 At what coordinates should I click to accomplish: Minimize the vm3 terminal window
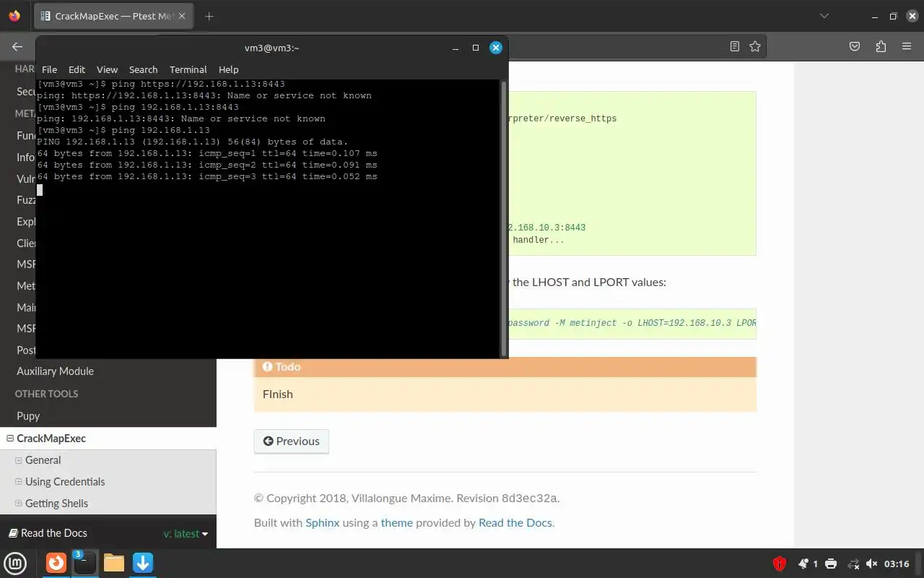click(x=456, y=48)
